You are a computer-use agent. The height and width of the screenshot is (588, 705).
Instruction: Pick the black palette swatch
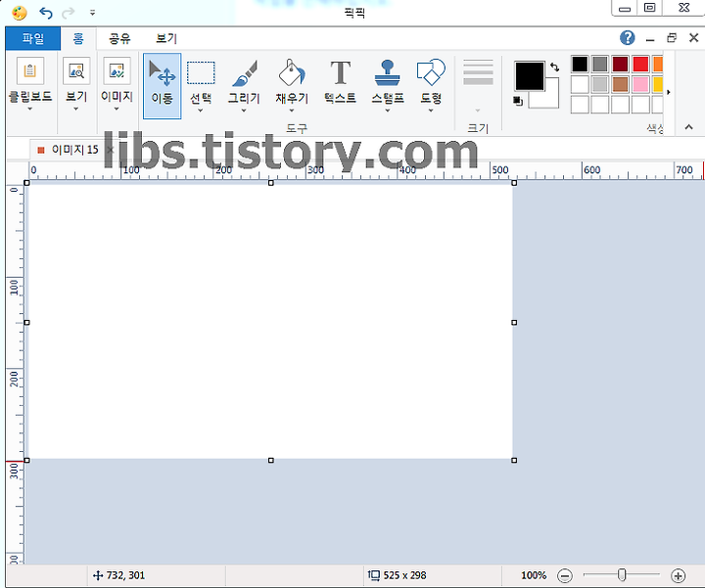tap(580, 64)
